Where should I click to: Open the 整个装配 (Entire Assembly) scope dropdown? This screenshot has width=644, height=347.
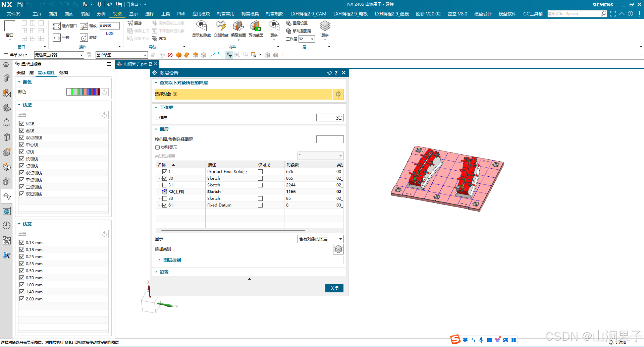[x=121, y=55]
